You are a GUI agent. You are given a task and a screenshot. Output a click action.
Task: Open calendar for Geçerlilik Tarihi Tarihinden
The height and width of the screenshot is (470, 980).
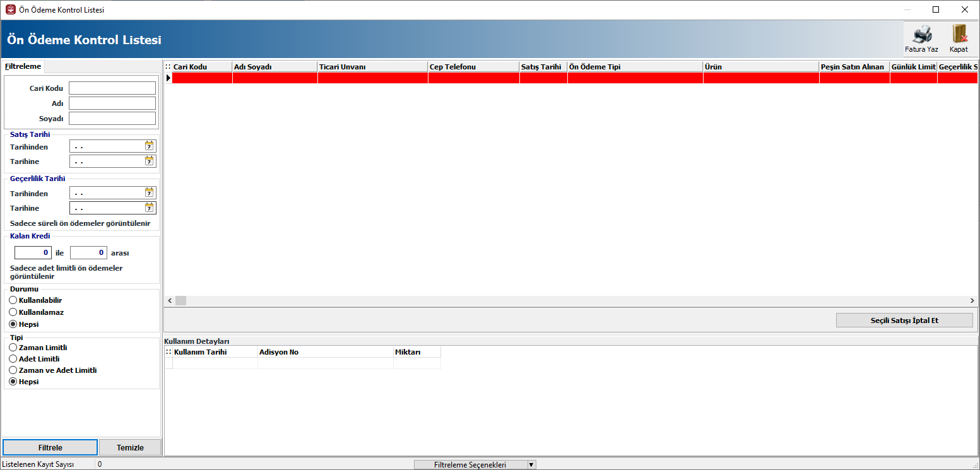(x=149, y=192)
